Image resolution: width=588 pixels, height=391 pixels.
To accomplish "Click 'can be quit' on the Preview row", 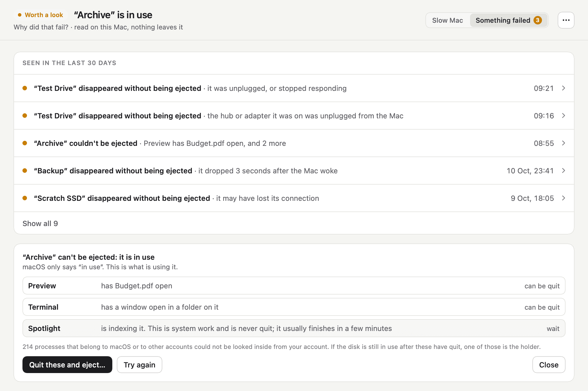I will coord(542,286).
